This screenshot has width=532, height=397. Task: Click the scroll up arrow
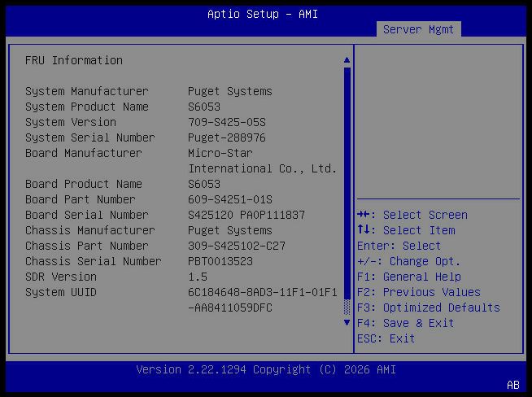(347, 60)
